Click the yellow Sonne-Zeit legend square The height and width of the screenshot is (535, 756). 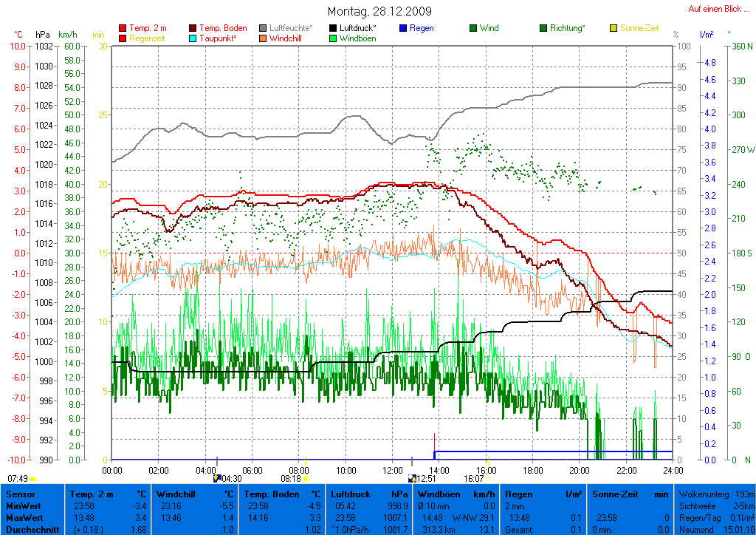(614, 28)
